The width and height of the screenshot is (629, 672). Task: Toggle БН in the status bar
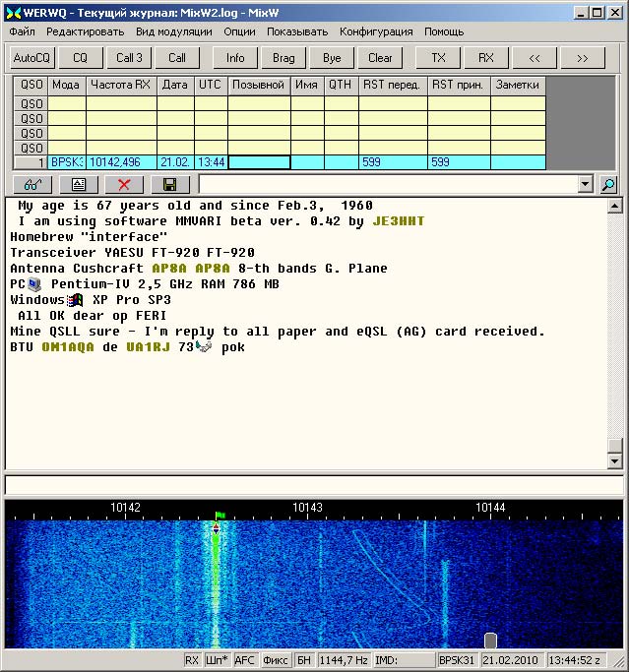click(304, 660)
